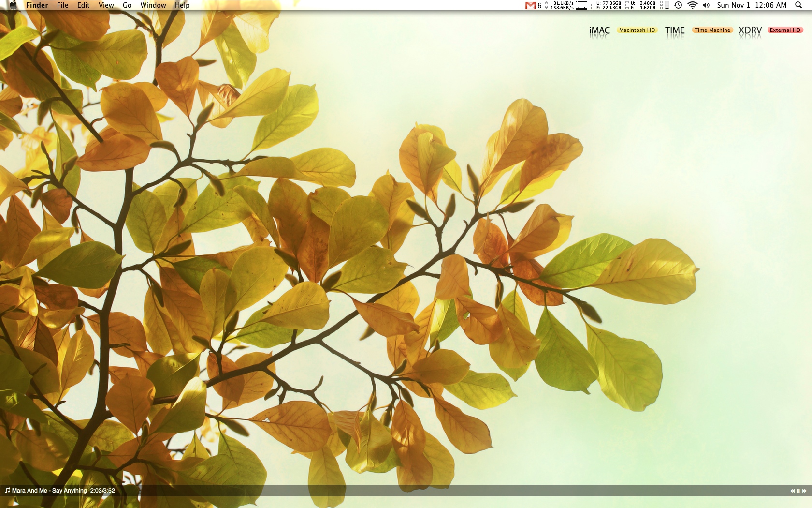
Task: Open the Time Machine menu bar icon
Action: pyautogui.click(x=678, y=5)
